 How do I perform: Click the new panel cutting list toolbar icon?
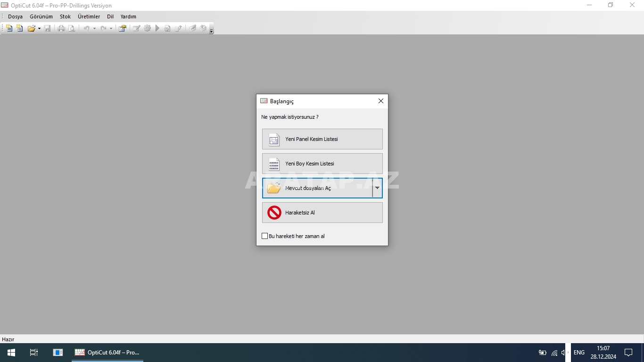(9, 28)
